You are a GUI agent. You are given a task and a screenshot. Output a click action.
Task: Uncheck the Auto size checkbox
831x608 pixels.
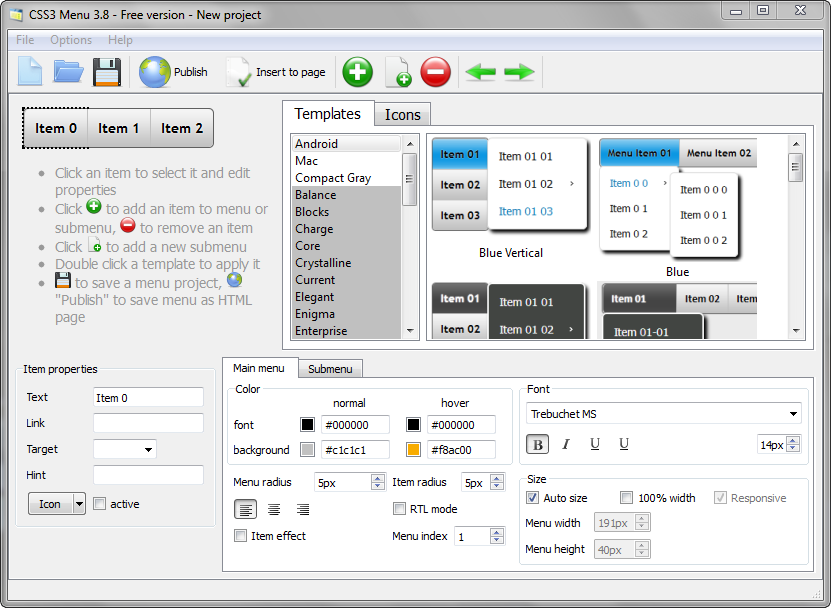point(532,498)
